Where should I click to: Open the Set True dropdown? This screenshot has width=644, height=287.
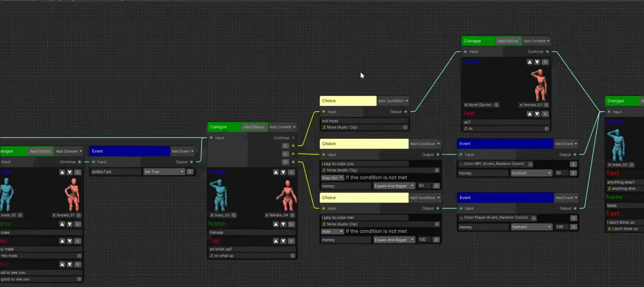(164, 172)
